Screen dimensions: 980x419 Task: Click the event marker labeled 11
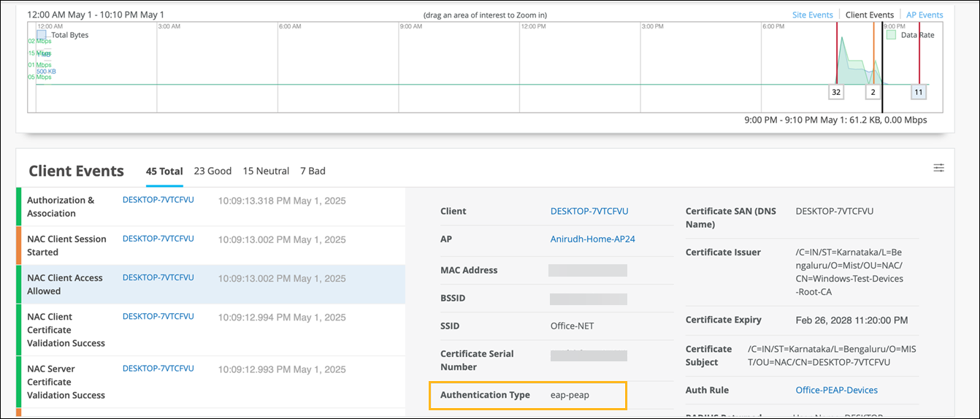(x=919, y=92)
